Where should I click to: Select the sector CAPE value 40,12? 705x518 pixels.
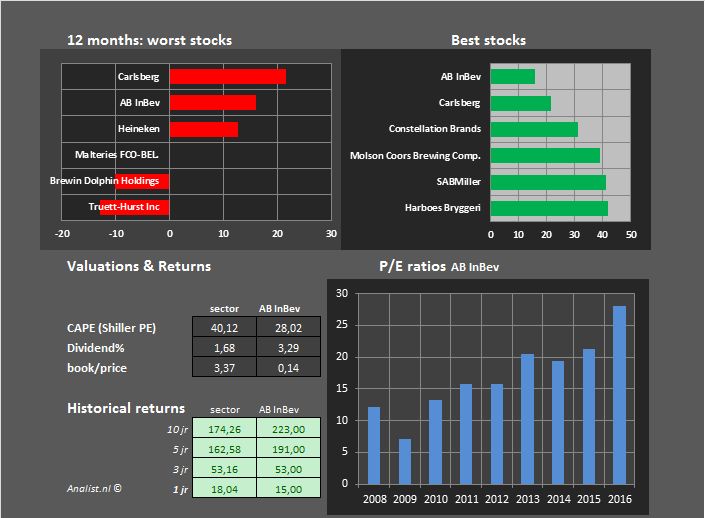coord(224,327)
